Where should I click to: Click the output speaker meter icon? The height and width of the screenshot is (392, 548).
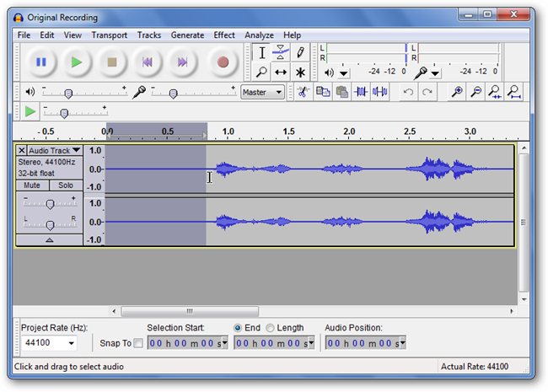[329, 72]
